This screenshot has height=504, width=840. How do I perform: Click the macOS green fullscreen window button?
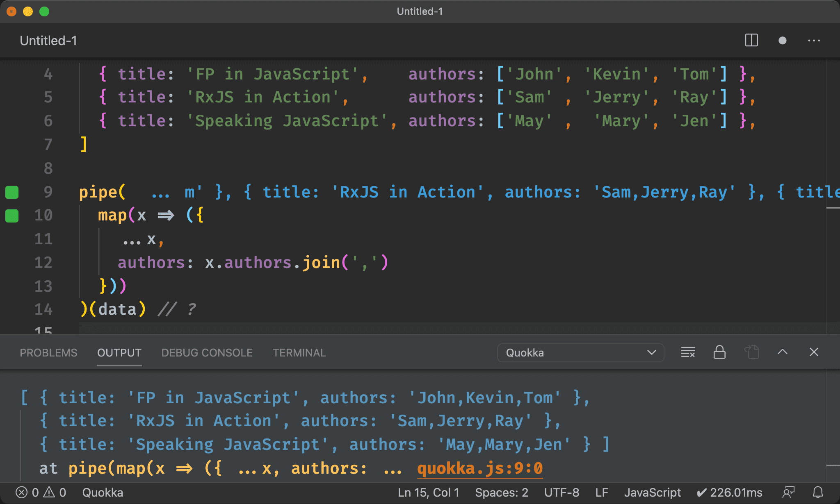pyautogui.click(x=44, y=11)
